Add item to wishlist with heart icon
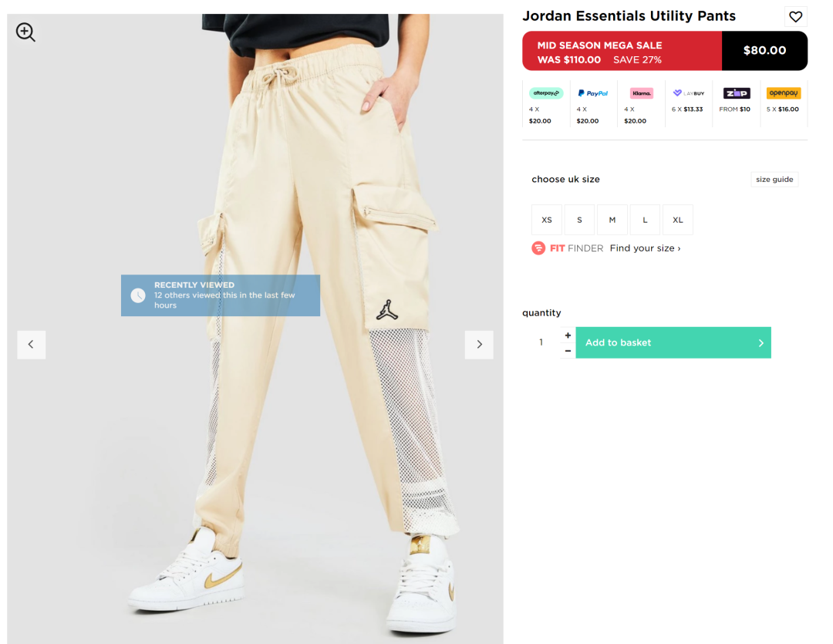833x644 pixels. pos(795,16)
